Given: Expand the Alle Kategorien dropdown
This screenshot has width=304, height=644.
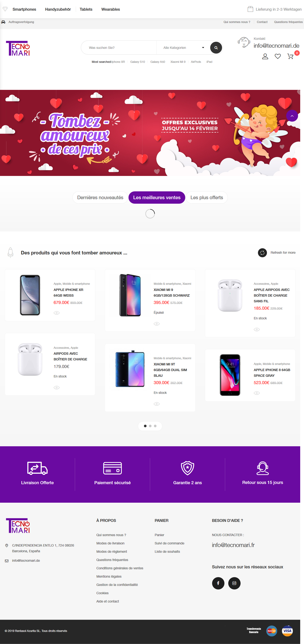Looking at the screenshot, I should 184,48.
